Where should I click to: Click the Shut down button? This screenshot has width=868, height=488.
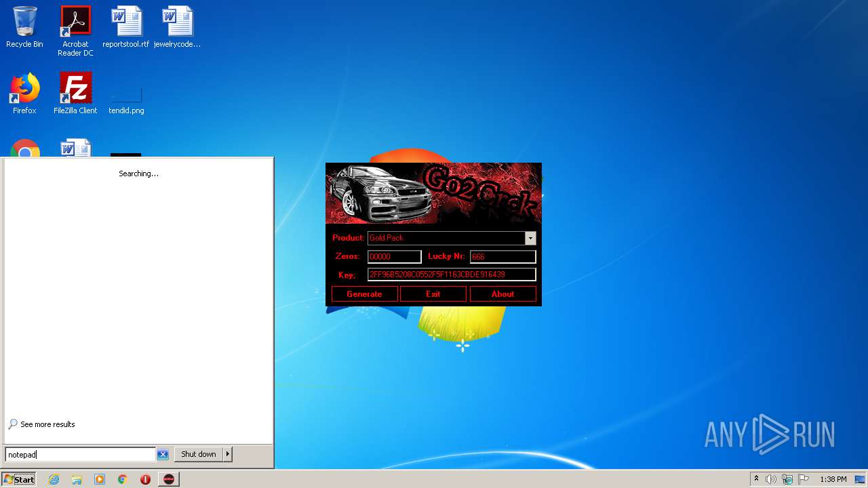pyautogui.click(x=199, y=454)
